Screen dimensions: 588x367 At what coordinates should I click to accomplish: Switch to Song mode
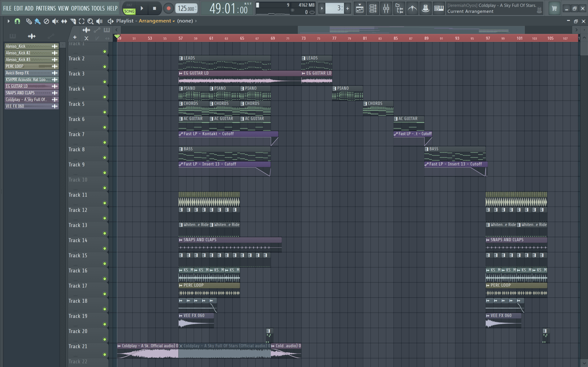129,11
